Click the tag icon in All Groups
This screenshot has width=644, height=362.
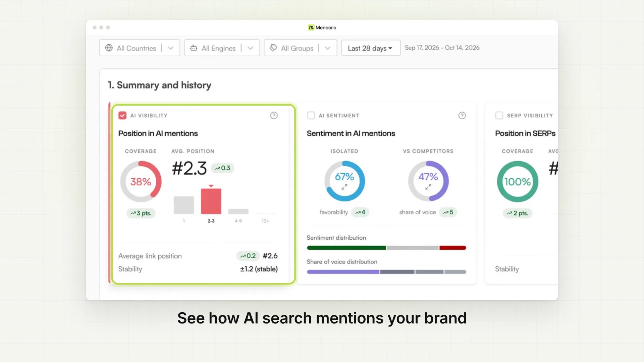click(273, 48)
